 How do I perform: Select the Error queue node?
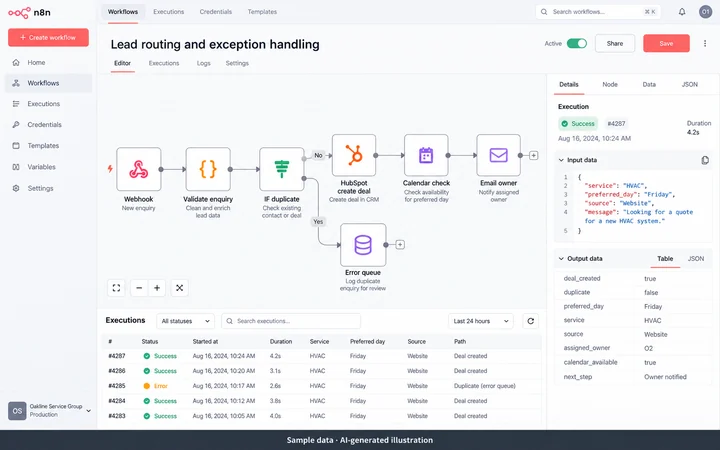363,245
